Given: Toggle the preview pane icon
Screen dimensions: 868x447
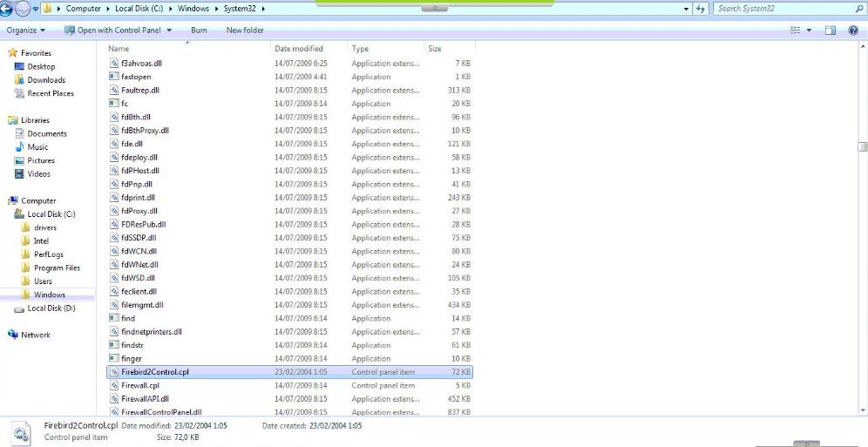Looking at the screenshot, I should click(x=831, y=30).
